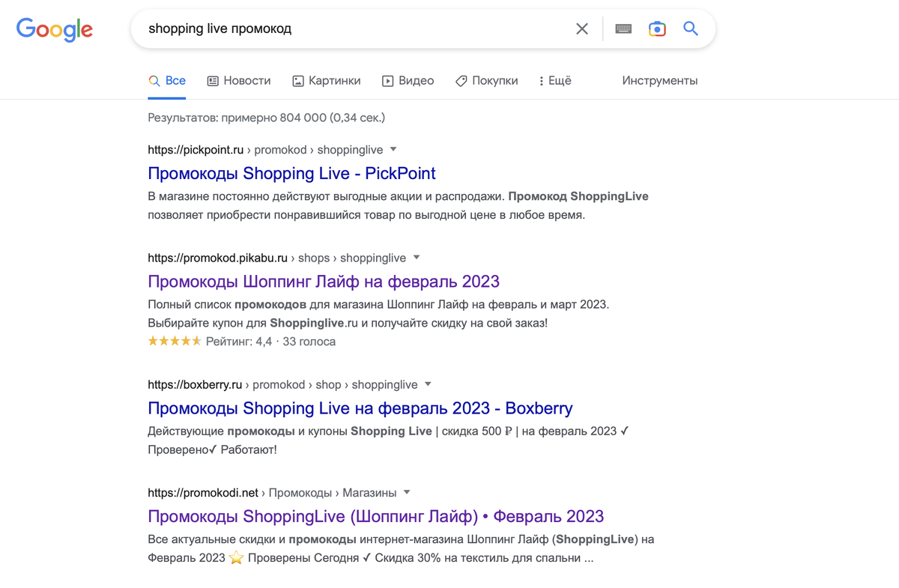Open the promokod.pikabu.ru result link
899x588 pixels.
click(323, 281)
